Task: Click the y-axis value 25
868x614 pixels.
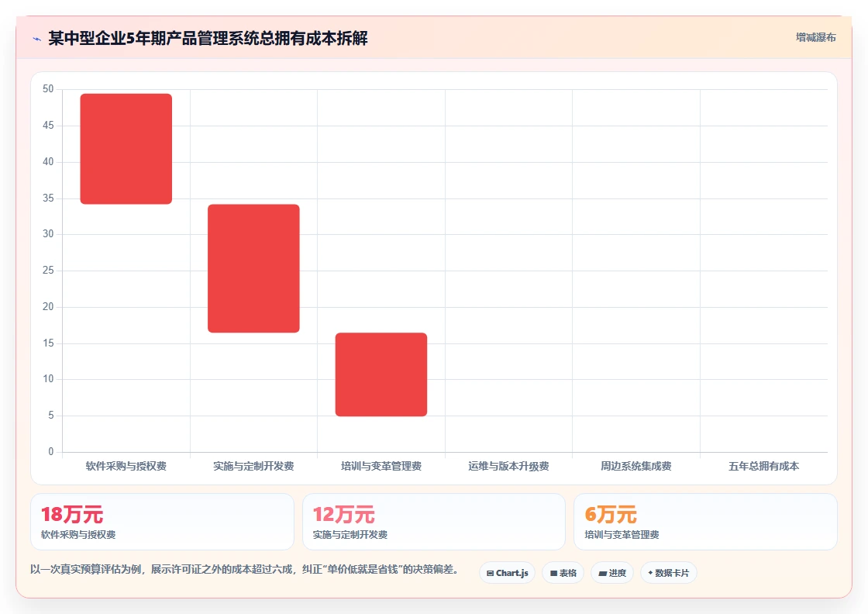Action: (x=48, y=271)
